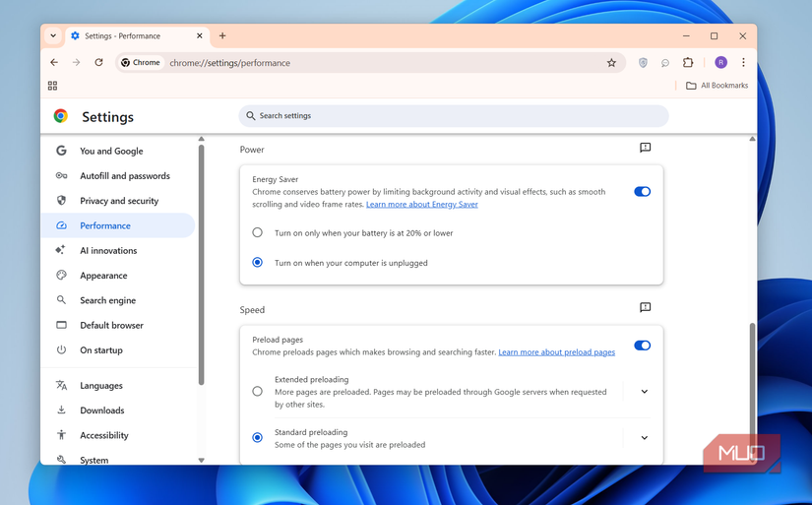
Task: Click the Power section heading
Action: [252, 150]
